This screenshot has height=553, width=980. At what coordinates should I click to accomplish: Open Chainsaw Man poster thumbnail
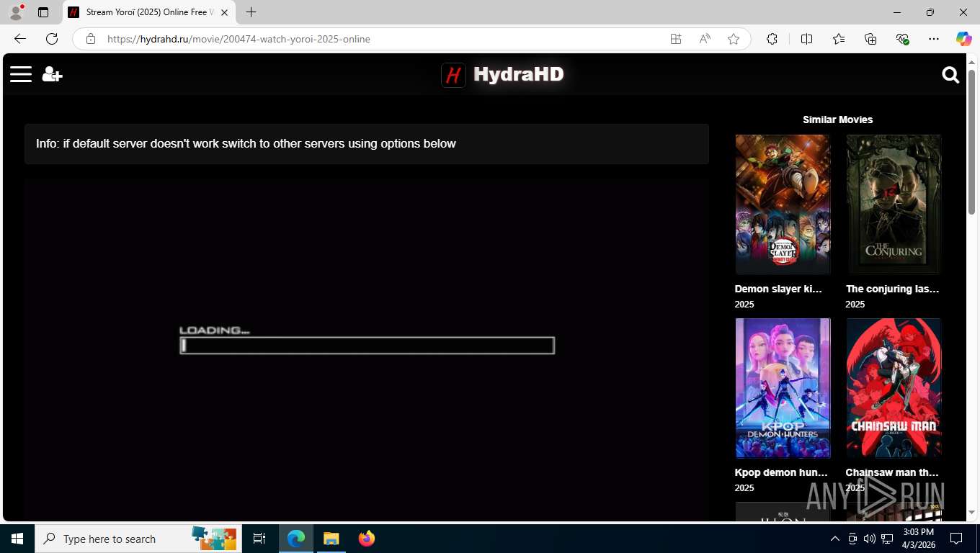click(x=894, y=388)
